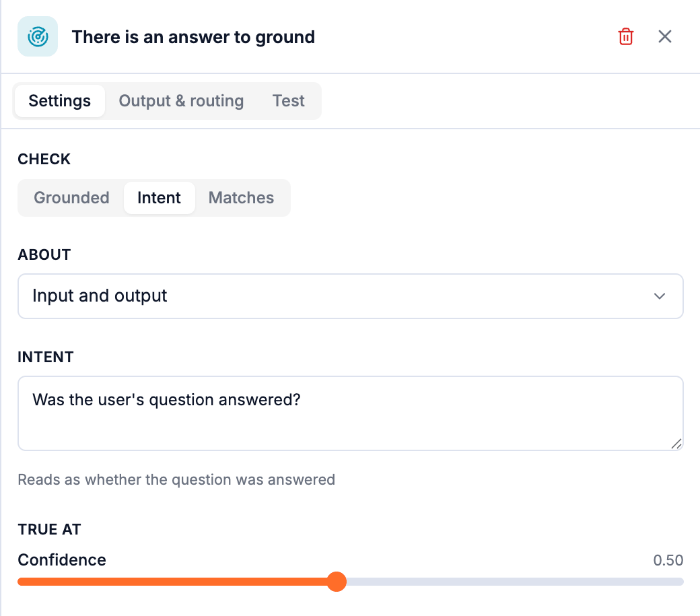Click the title There is an answer to ground
The height and width of the screenshot is (616, 700).
coord(193,37)
